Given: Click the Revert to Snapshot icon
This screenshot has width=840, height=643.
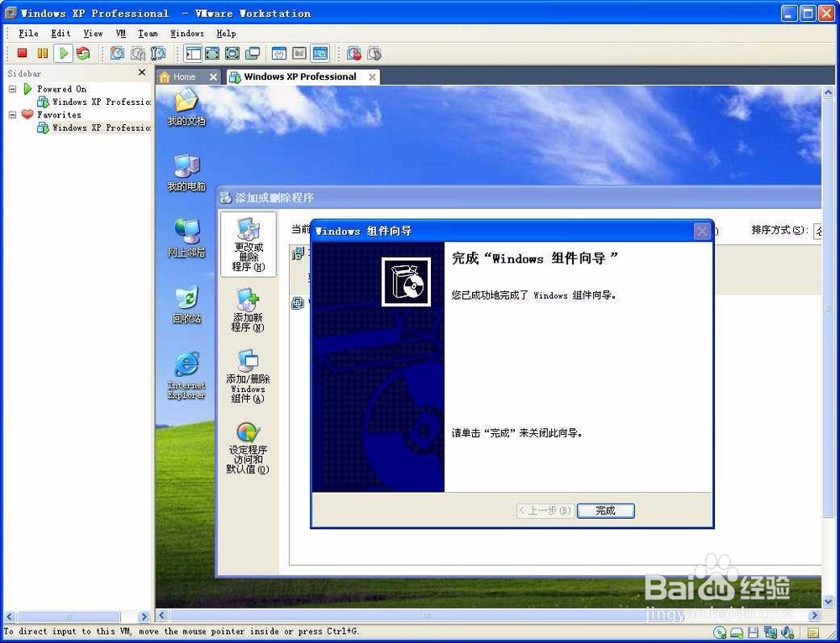Looking at the screenshot, I should (138, 53).
